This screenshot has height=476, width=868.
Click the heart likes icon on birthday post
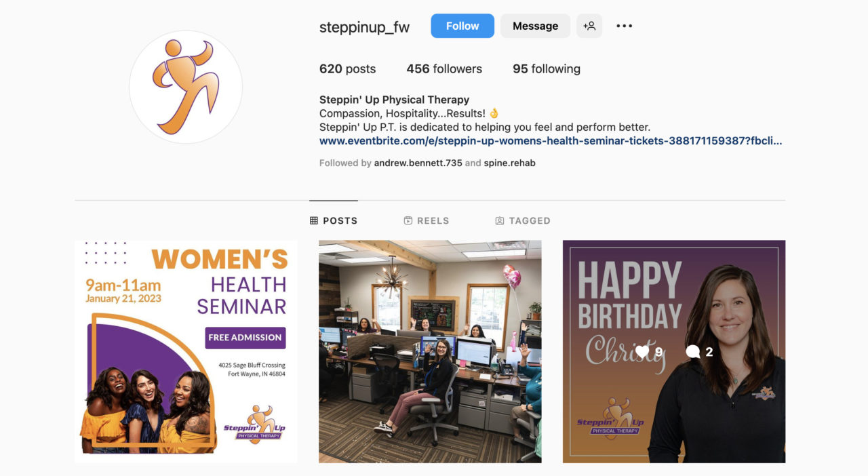642,351
